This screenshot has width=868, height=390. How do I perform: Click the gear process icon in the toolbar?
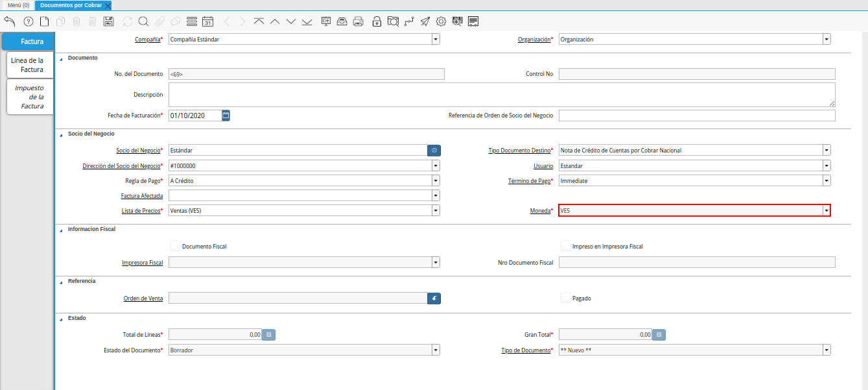pos(441,21)
